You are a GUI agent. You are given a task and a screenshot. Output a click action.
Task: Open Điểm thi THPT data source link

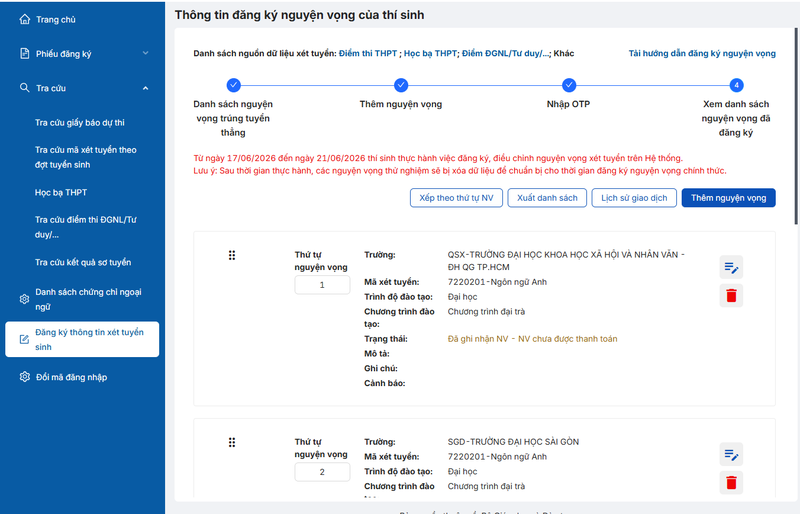click(368, 53)
